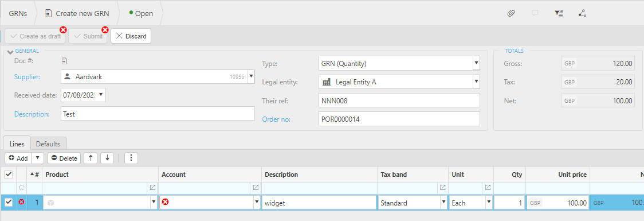Open the Type GRN (Quantity) dropdown

[476, 63]
